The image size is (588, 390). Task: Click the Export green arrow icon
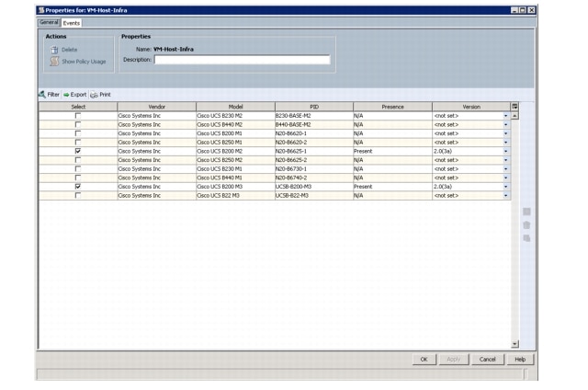(66, 95)
